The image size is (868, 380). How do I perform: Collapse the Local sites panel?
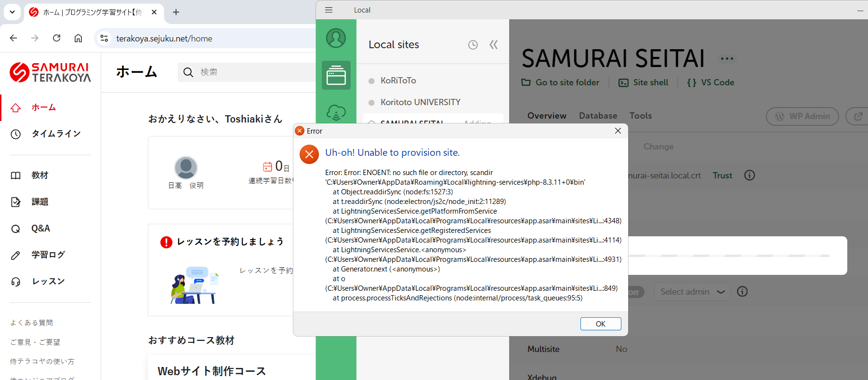[x=493, y=45]
